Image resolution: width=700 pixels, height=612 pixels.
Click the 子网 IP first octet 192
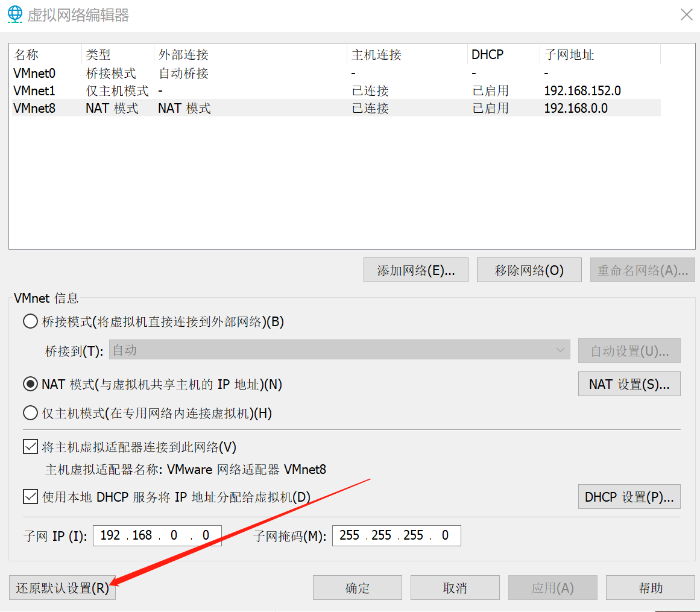(x=110, y=535)
